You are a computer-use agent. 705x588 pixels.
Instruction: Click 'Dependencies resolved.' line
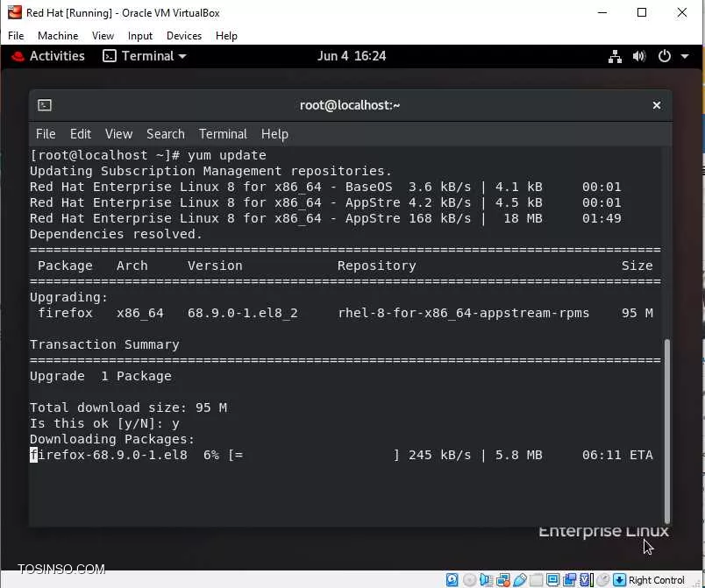[116, 234]
